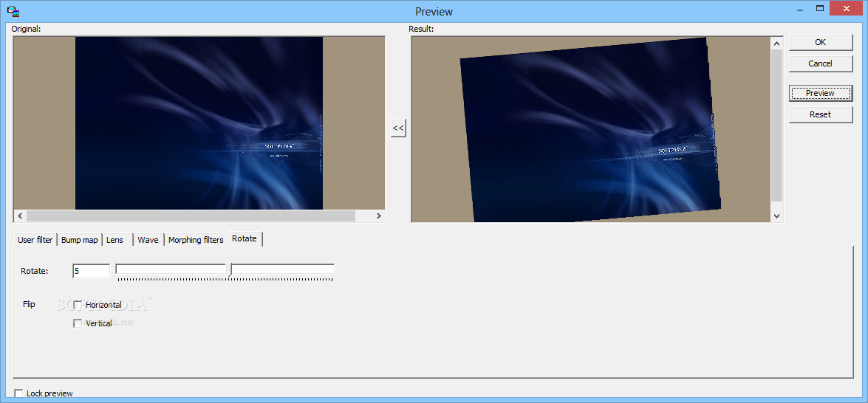Open the Bump map tab

tap(79, 240)
